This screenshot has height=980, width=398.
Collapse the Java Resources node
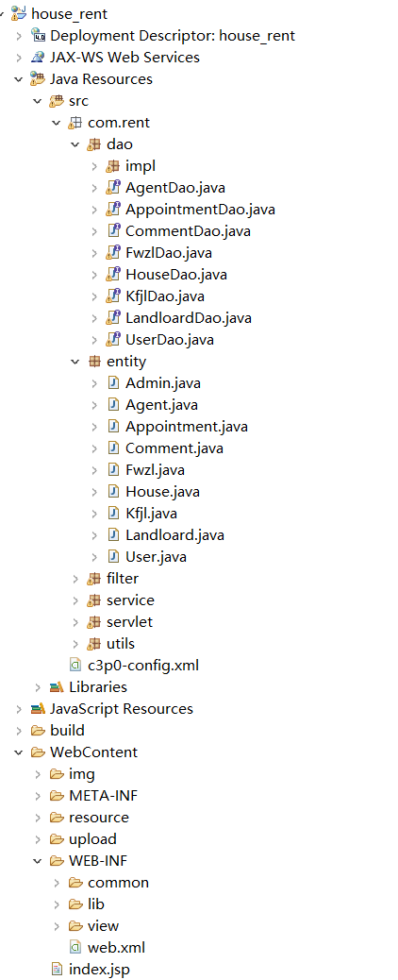pos(20,78)
